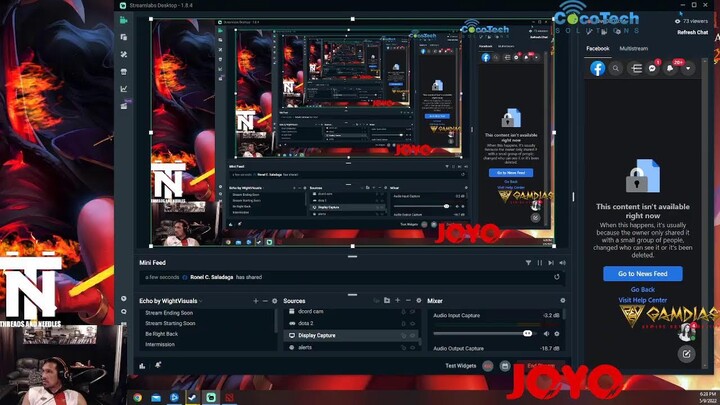
Task: Filter the Mini Feed events
Action: click(528, 263)
